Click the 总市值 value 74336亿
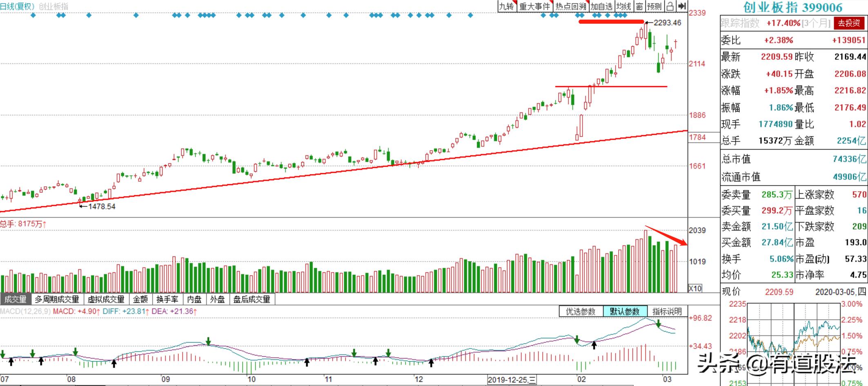This screenshot has width=868, height=386. point(849,159)
